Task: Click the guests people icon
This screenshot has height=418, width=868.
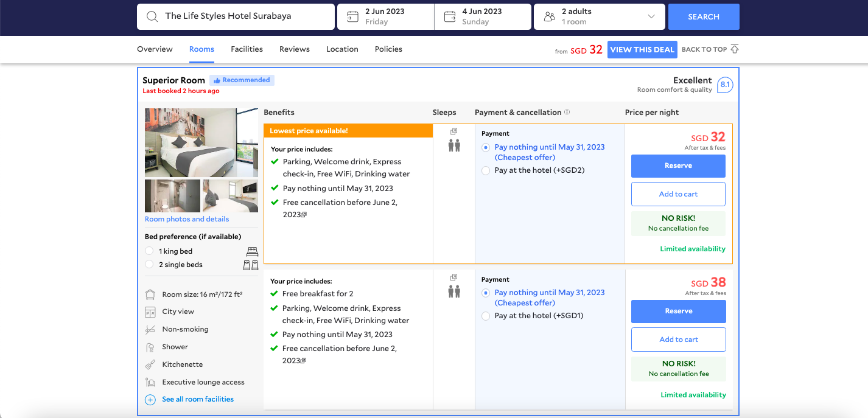Action: (549, 17)
